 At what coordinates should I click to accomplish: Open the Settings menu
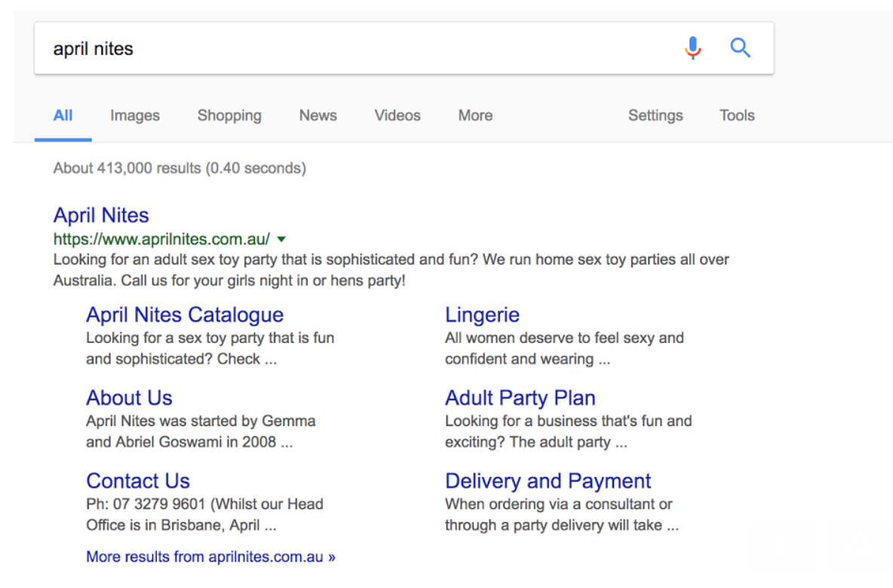point(655,115)
